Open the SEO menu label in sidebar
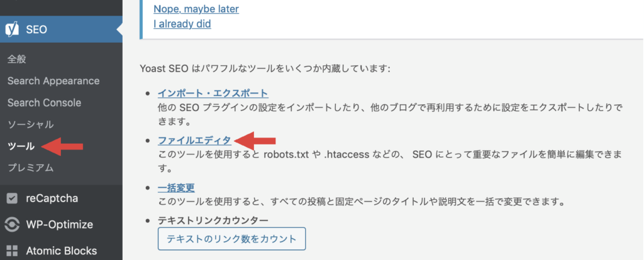This screenshot has height=260, width=644. click(x=36, y=29)
